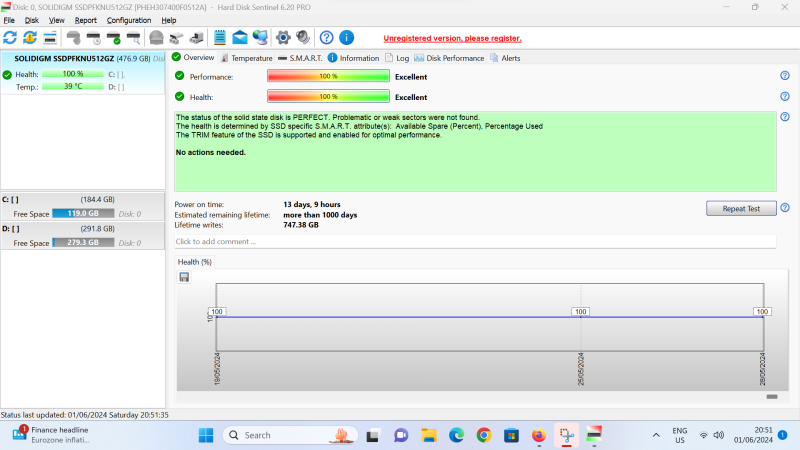Click the Snipping Tool taskbar icon
The width and height of the screenshot is (800, 450).
pyautogui.click(x=566, y=435)
